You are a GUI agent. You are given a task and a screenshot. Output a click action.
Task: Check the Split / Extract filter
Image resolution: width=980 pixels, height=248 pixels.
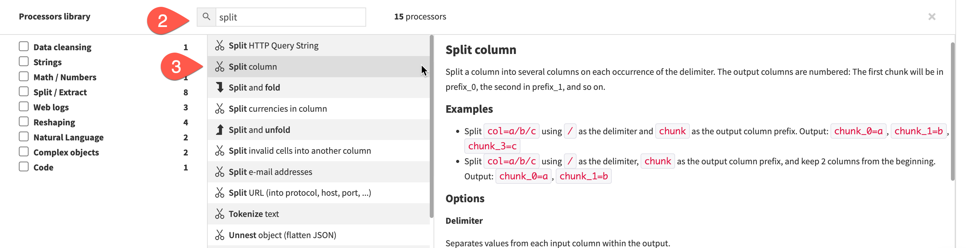[24, 92]
